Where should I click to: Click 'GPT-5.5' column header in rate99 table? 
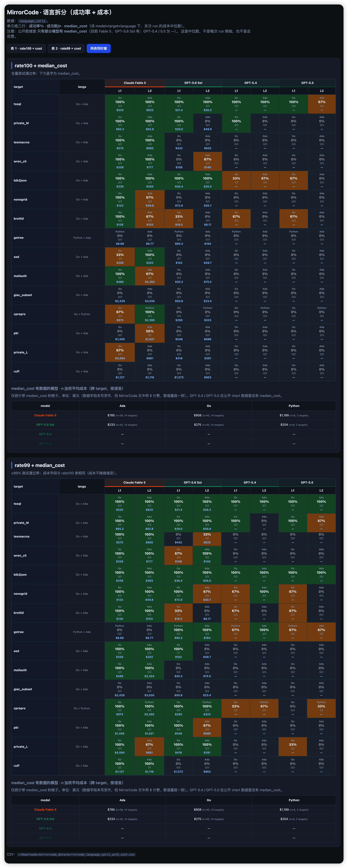click(307, 483)
